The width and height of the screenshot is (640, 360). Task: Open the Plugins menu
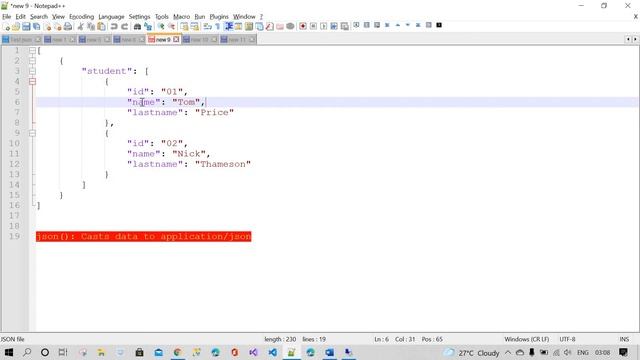[219, 17]
